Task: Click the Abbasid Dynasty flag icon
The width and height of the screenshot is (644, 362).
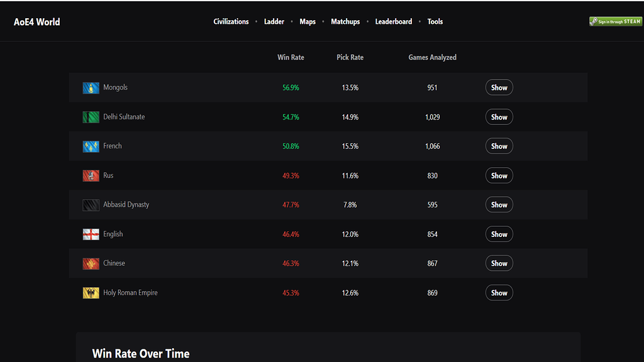Action: pos(91,206)
